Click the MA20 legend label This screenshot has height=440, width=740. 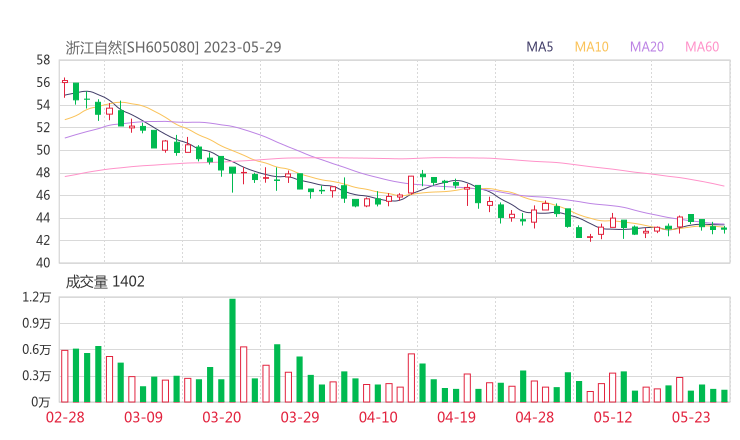click(647, 47)
